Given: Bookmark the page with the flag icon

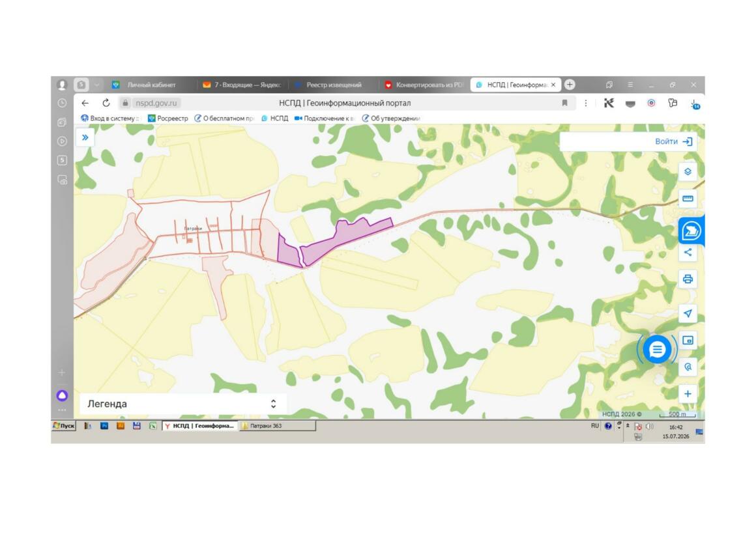Looking at the screenshot, I should tap(564, 103).
